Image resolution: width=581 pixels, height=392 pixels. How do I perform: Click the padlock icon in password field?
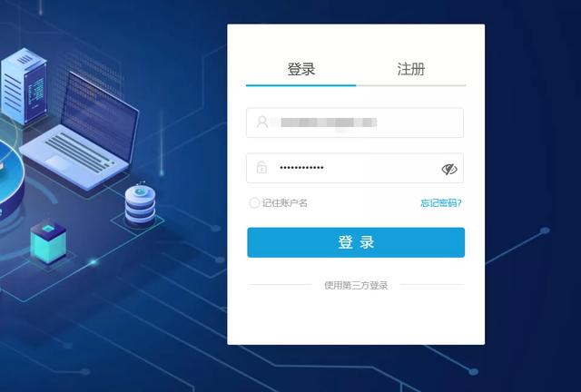[261, 168]
